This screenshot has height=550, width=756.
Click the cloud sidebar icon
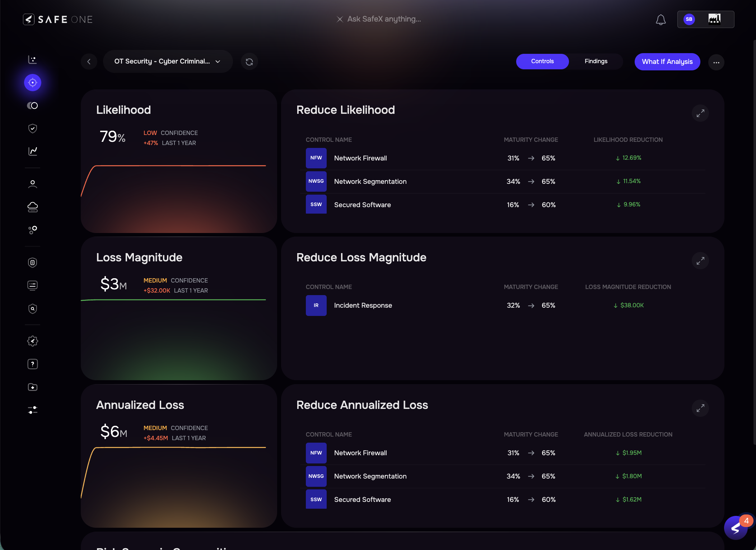(x=33, y=207)
